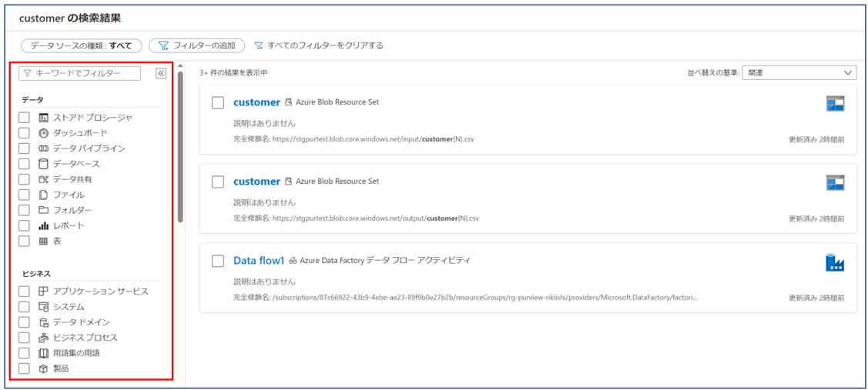
Task: Select the アプリケーション サービス filter item
Action: tap(100, 292)
